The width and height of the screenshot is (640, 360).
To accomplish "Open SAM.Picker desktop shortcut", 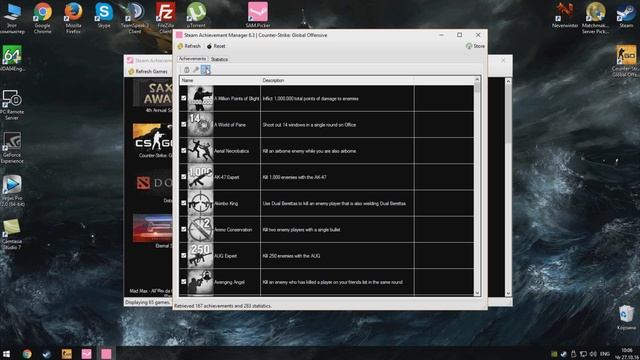I will [258, 15].
